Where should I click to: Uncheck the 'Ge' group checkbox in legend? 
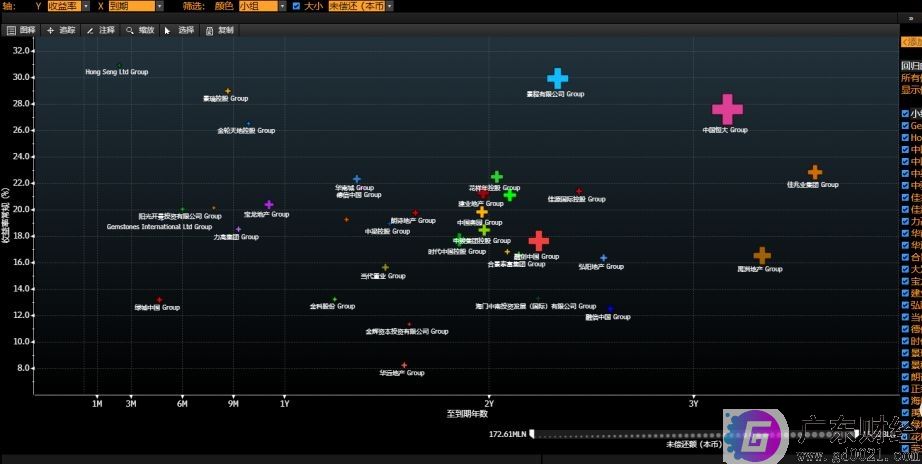pos(905,125)
